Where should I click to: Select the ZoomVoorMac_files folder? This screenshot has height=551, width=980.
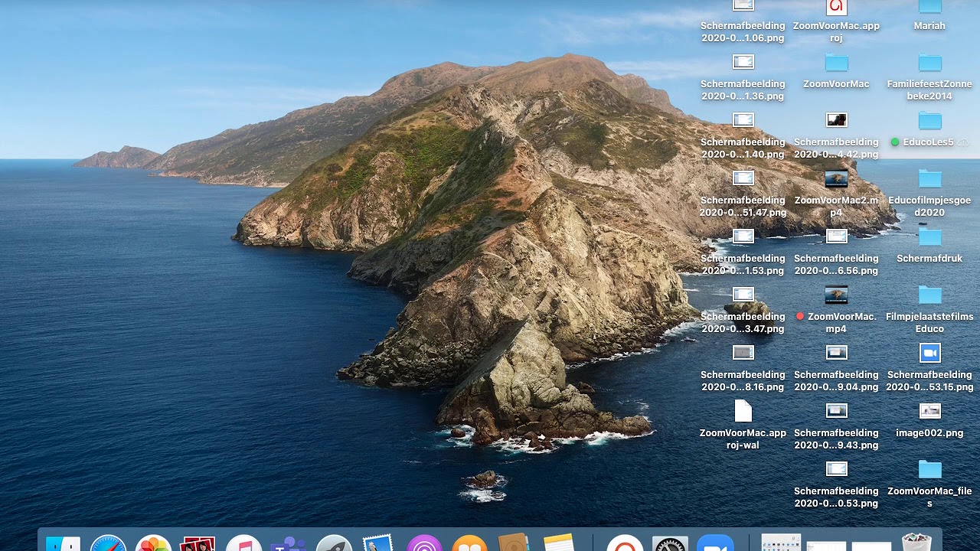pyautogui.click(x=929, y=484)
